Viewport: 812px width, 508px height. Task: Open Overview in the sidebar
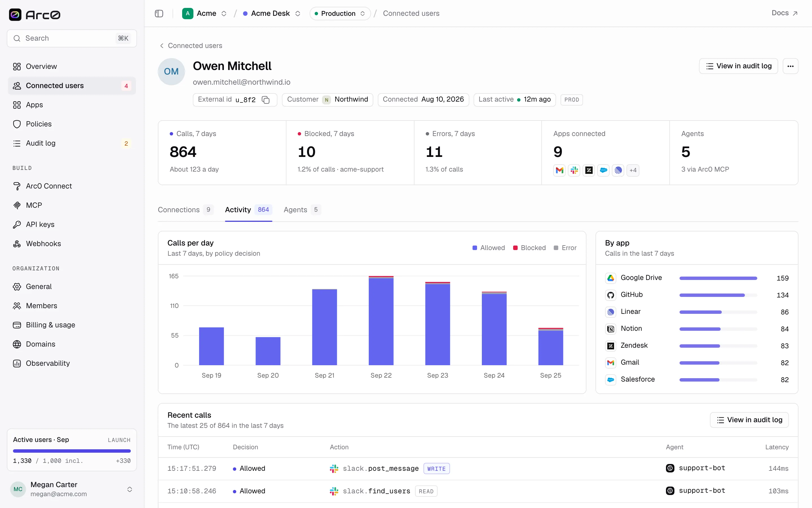click(72, 67)
